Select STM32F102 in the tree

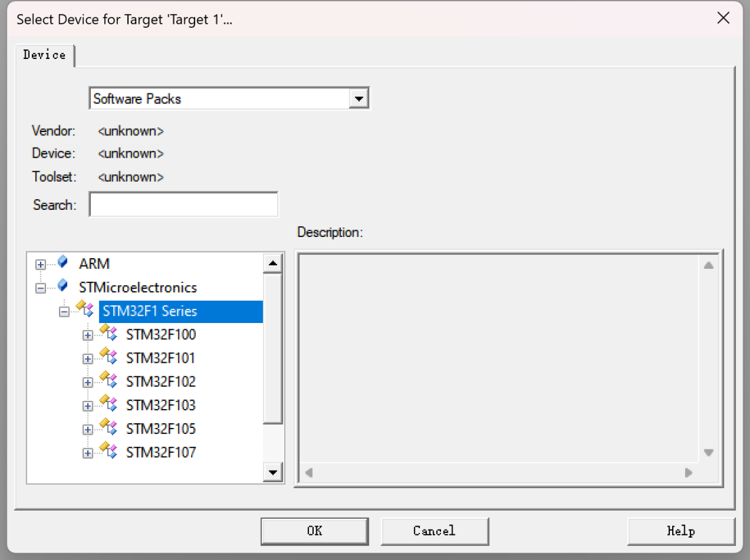(161, 382)
